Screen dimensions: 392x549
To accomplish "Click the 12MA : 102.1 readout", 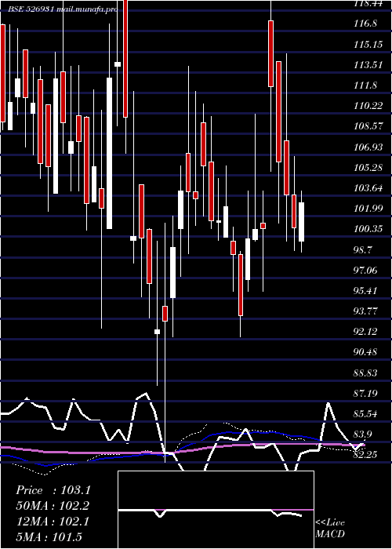I will click(x=53, y=521).
